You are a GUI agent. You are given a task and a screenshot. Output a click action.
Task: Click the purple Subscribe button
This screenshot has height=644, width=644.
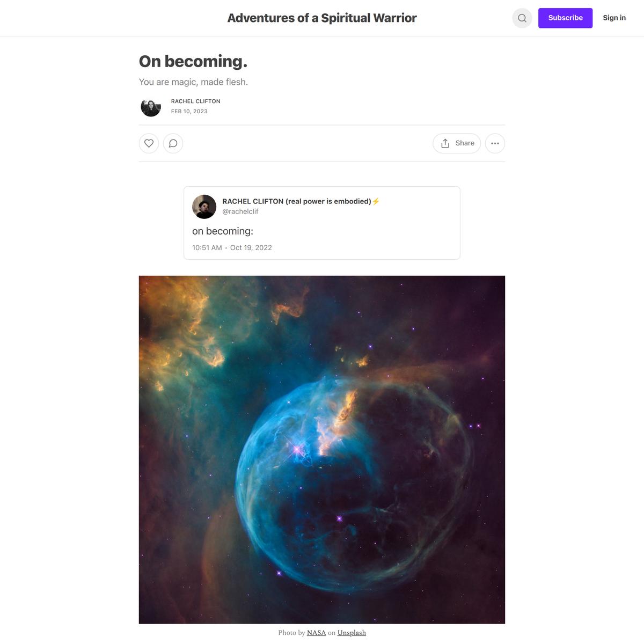click(565, 18)
